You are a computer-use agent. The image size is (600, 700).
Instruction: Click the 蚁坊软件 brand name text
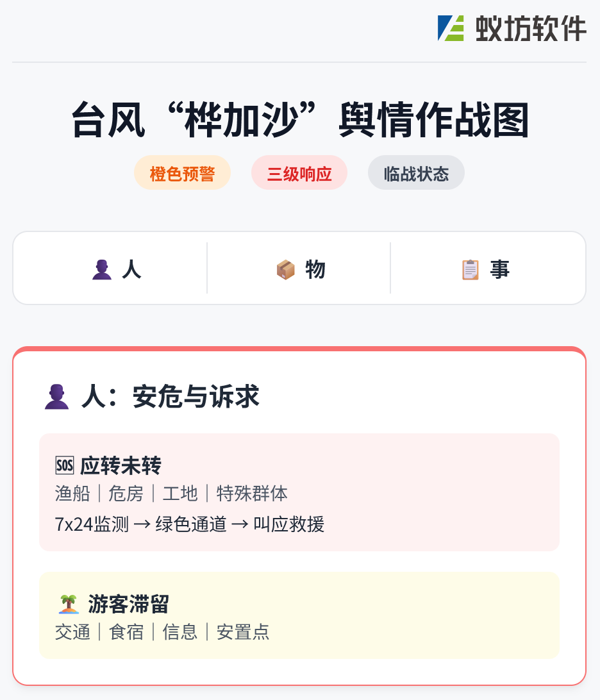click(531, 29)
